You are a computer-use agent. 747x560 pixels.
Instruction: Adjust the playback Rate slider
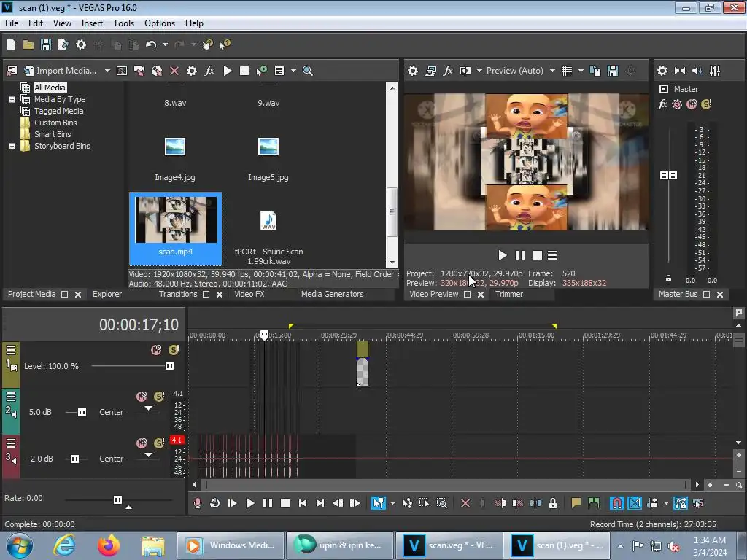click(x=117, y=499)
